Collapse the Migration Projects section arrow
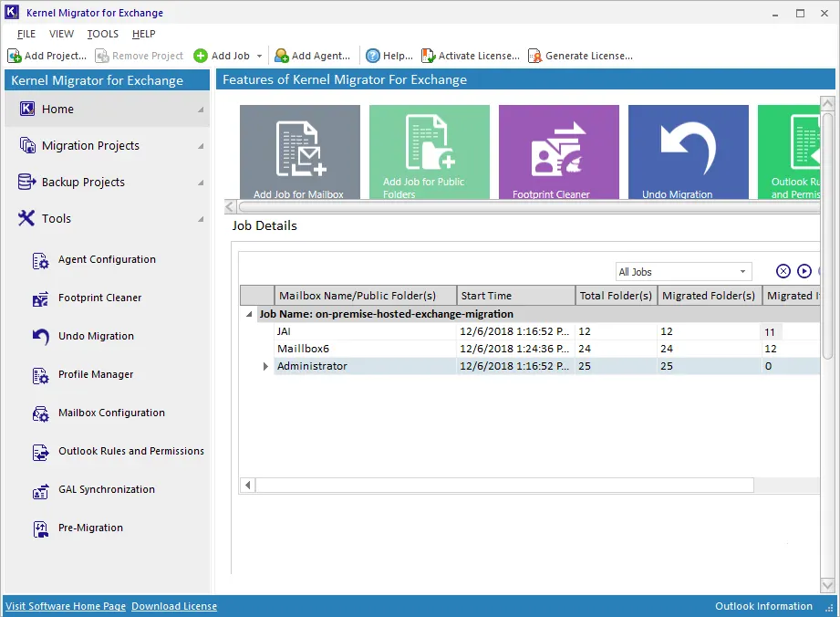Image resolution: width=840 pixels, height=617 pixels. [201, 146]
